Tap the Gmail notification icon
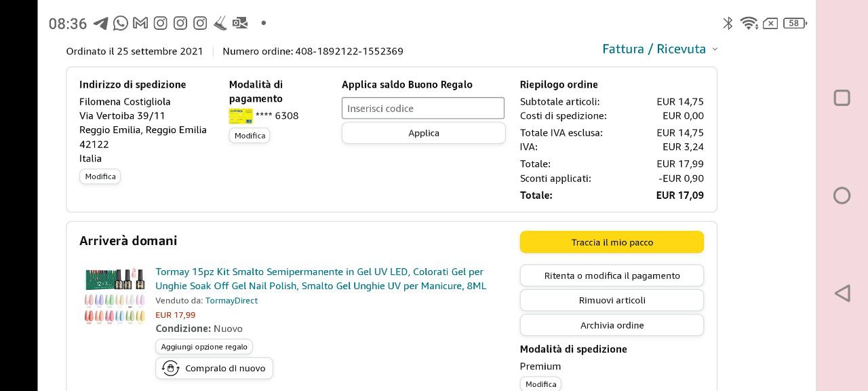This screenshot has height=391, width=868. 140,24
